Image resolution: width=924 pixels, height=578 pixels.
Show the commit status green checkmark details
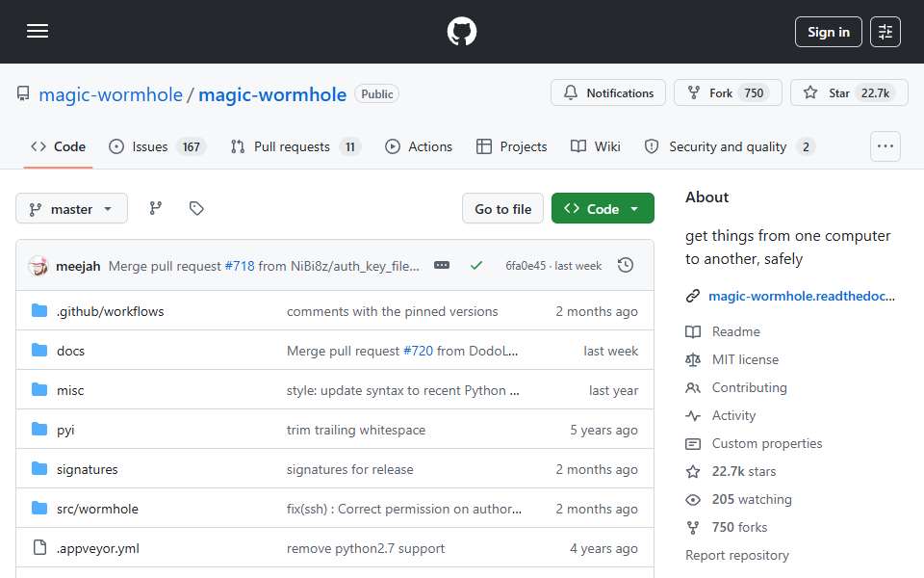click(x=476, y=266)
